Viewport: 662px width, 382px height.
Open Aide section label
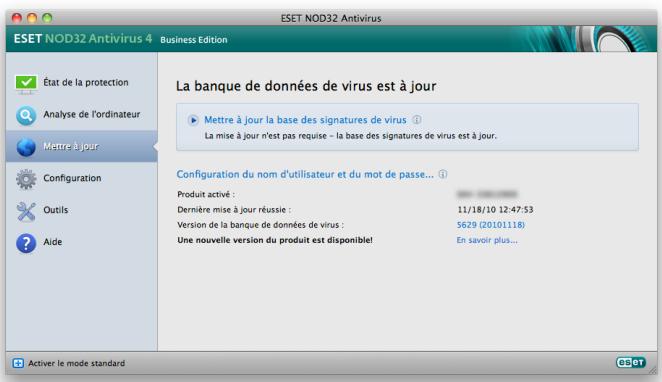[x=52, y=242]
